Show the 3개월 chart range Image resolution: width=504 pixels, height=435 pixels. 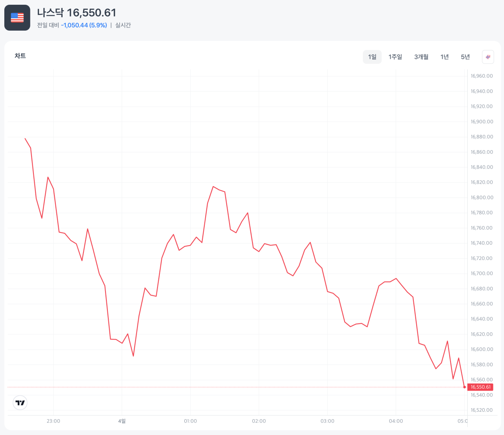click(x=421, y=57)
